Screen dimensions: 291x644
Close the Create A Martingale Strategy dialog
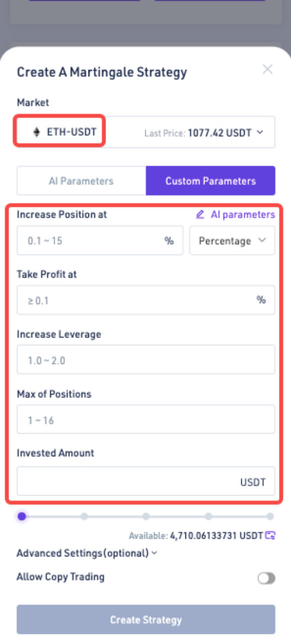[267, 69]
